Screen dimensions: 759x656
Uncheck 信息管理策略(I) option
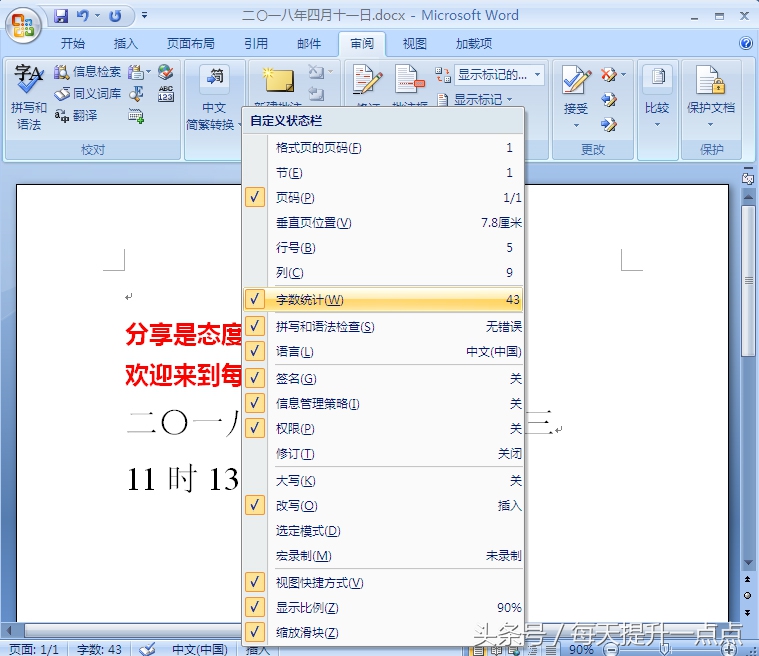255,403
